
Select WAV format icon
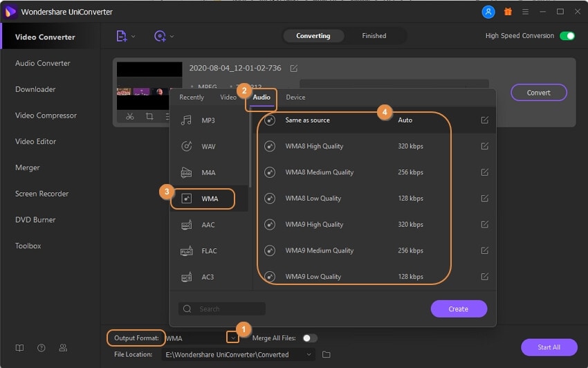186,146
